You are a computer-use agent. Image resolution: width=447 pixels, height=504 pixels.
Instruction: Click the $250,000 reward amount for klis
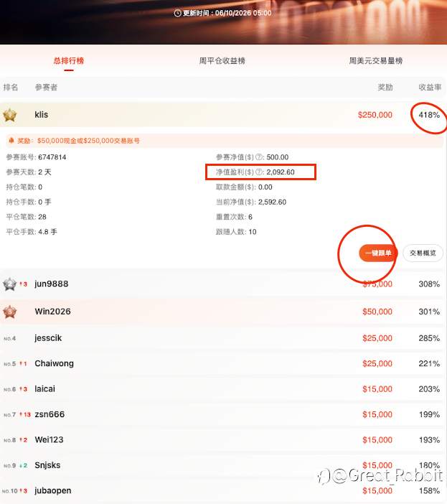click(375, 115)
